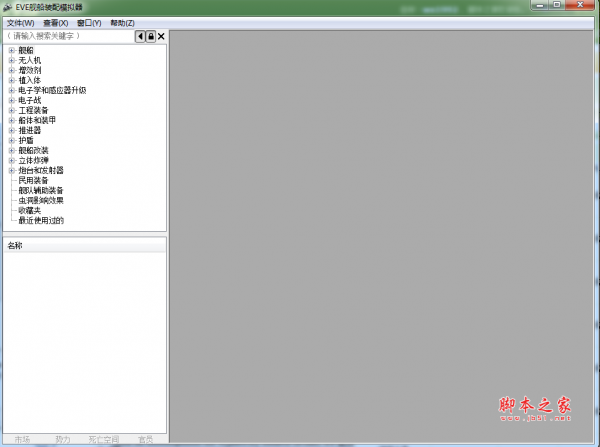This screenshot has height=447, width=600.
Task: Clear search with the X icon
Action: 161,36
